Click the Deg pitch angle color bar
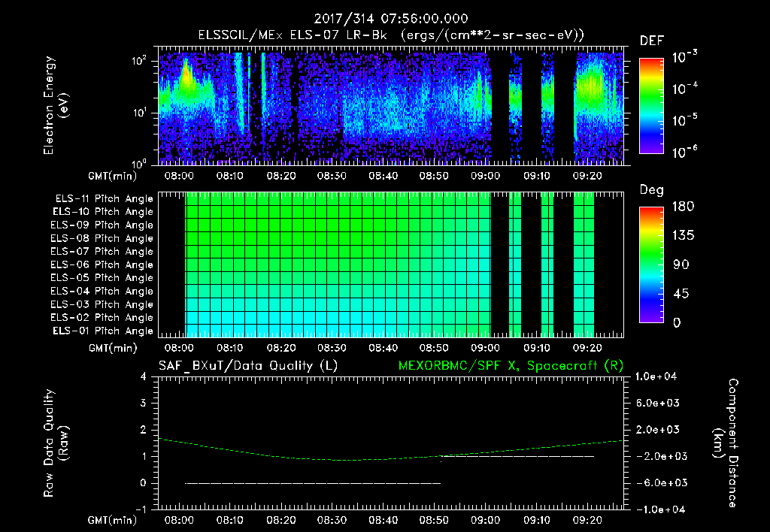The width and height of the screenshot is (770, 532). pos(651,264)
